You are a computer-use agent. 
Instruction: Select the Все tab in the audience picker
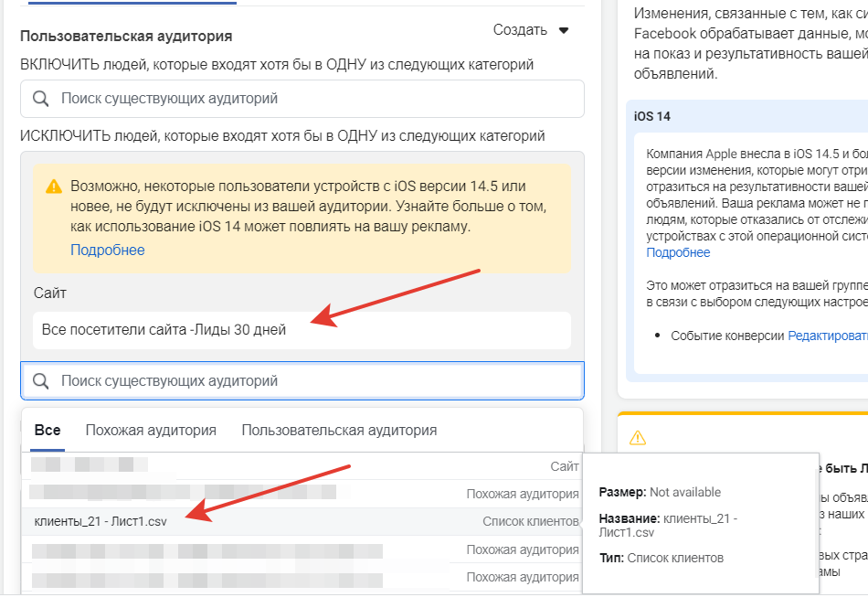pos(48,429)
